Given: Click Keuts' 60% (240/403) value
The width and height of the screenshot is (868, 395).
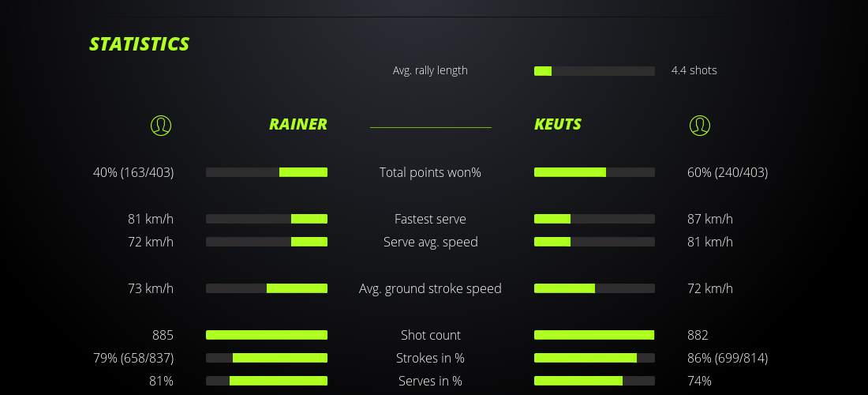Looking at the screenshot, I should [x=728, y=172].
